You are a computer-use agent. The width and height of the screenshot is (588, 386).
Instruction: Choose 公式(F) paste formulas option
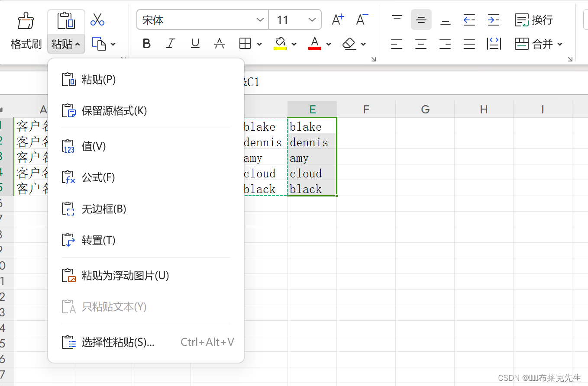(146, 177)
